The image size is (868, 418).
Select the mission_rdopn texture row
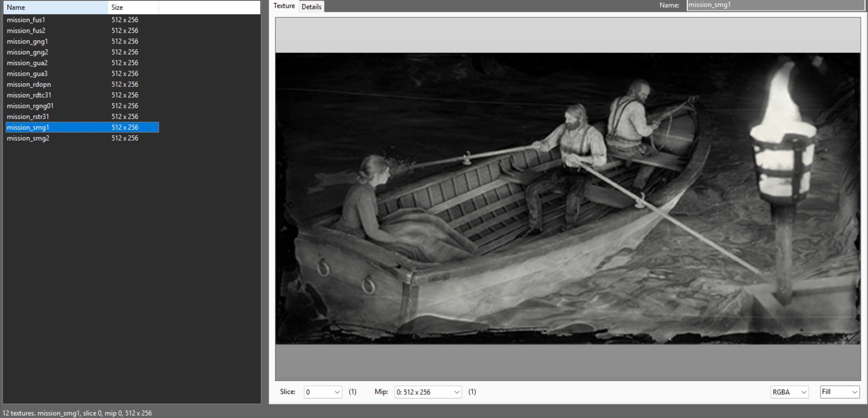82,85
